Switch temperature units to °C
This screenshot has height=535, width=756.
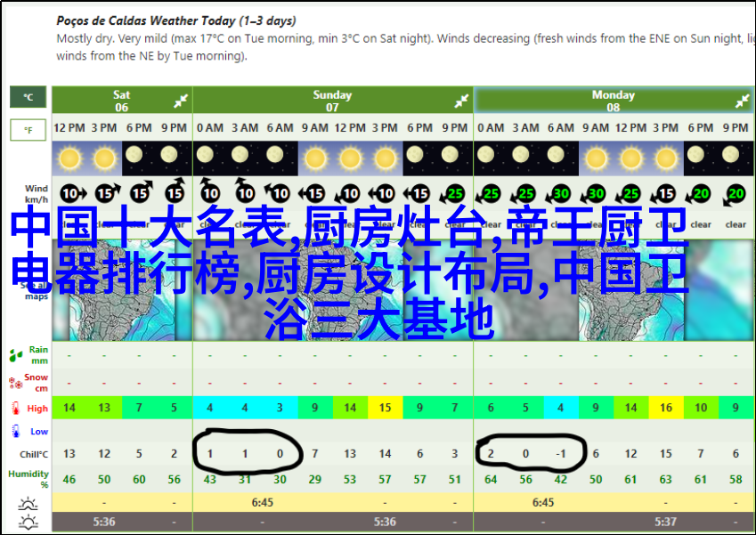[28, 97]
